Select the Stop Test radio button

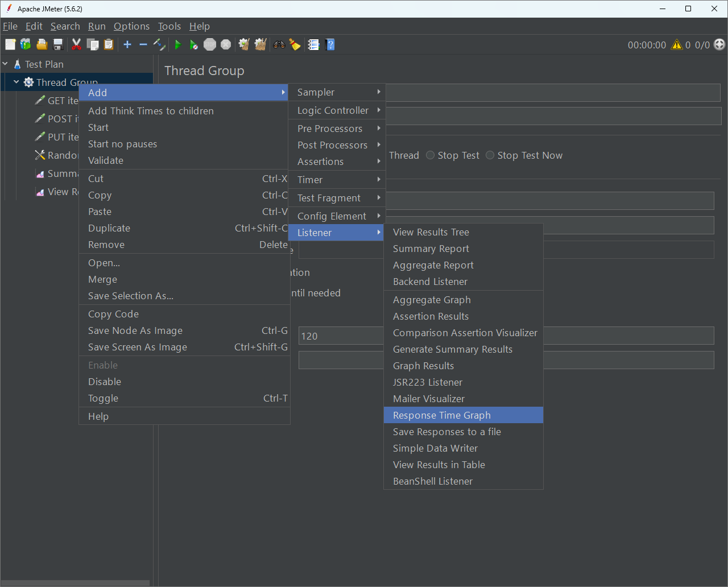431,155
